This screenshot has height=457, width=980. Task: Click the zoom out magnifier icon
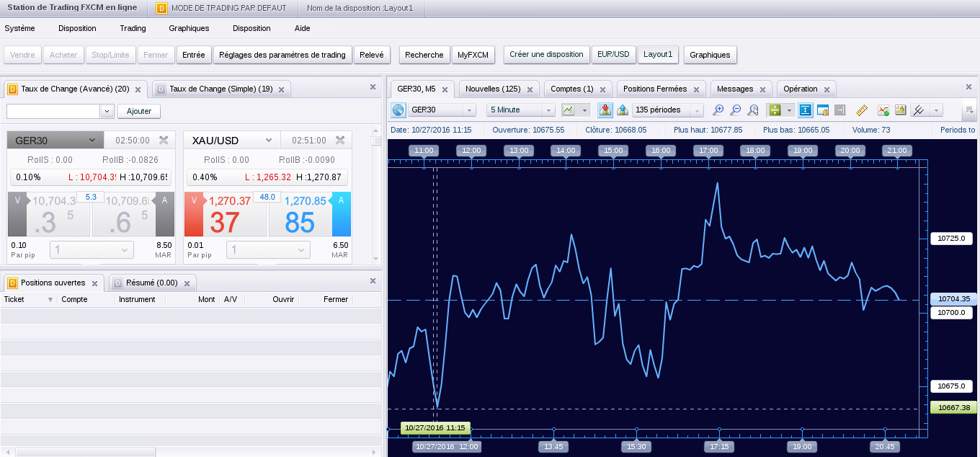735,110
